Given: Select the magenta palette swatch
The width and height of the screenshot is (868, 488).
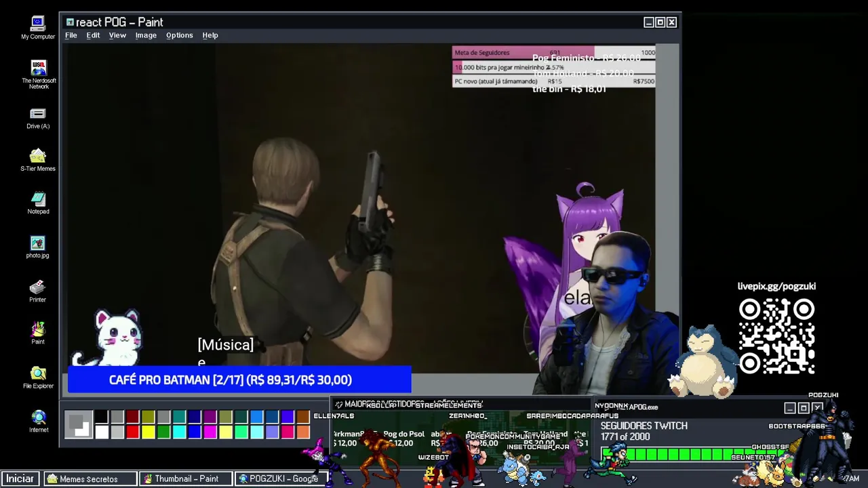Looking at the screenshot, I should (210, 432).
